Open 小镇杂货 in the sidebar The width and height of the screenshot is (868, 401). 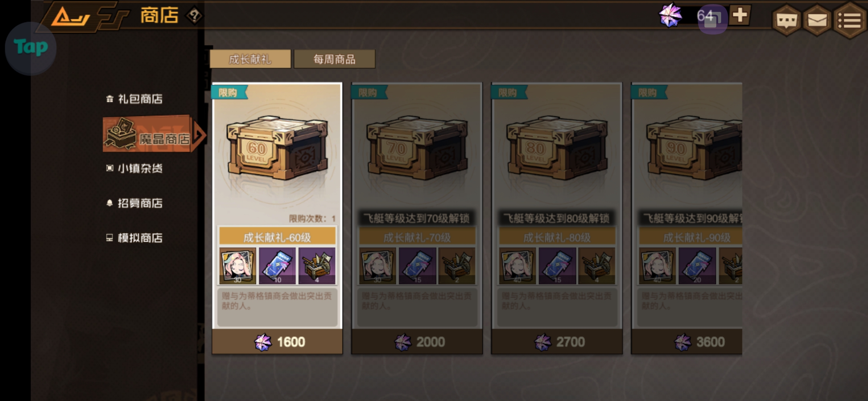pos(135,168)
